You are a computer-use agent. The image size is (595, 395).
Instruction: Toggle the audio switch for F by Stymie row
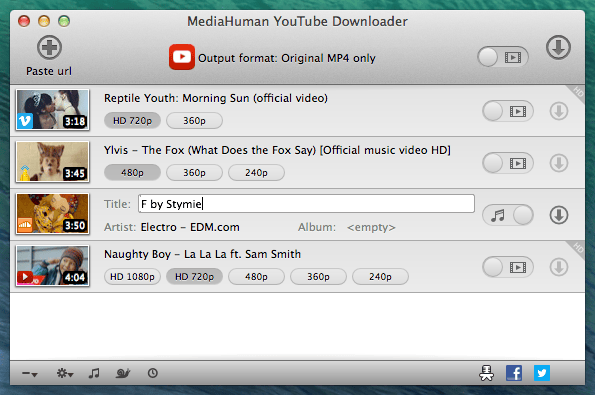point(508,215)
